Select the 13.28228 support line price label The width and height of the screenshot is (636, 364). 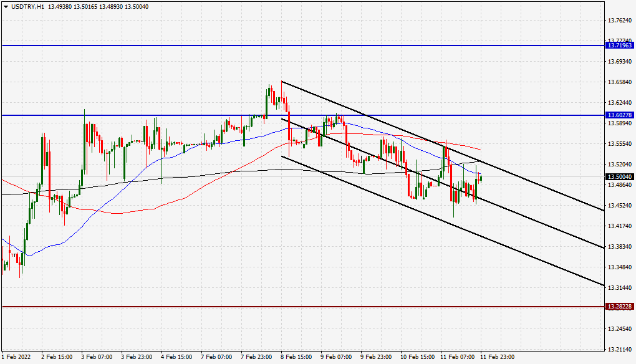coord(619,307)
